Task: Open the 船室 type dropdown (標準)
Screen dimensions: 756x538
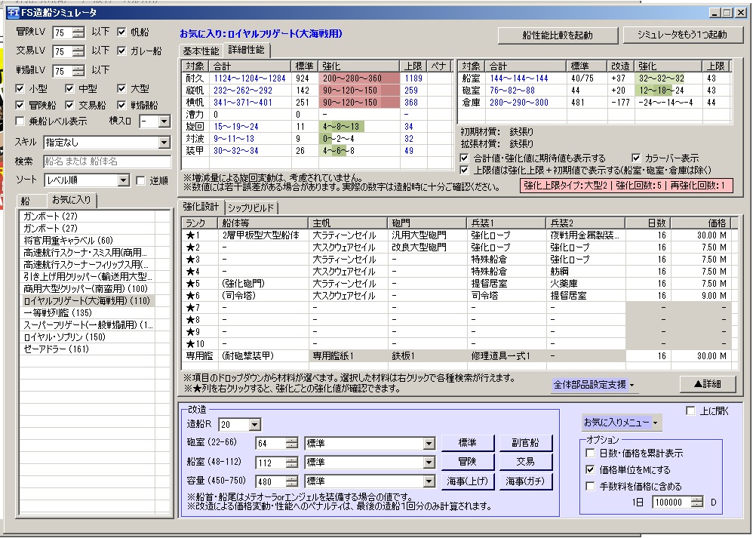Action: 429,463
